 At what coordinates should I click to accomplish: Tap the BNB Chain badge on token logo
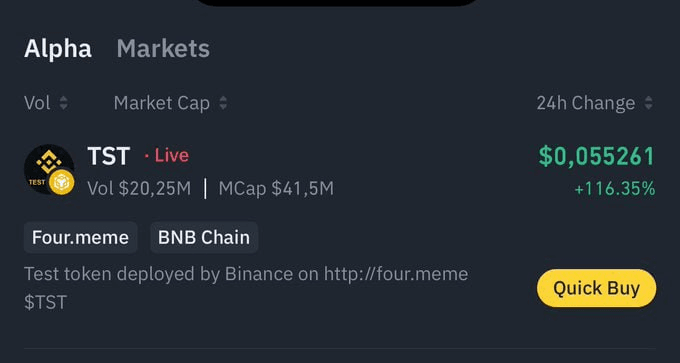62,183
